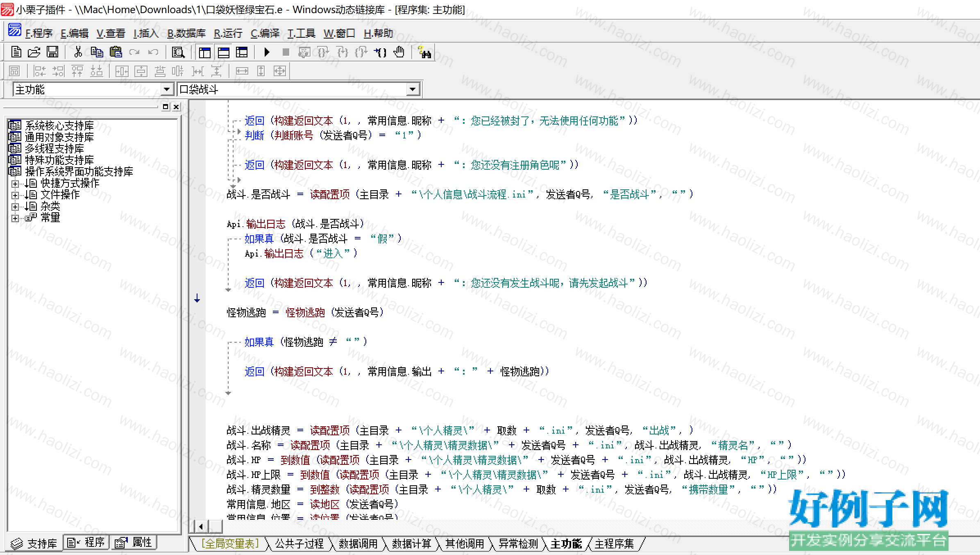This screenshot has width=980, height=555.
Task: Click the step-out debug braces icon
Action: coord(361,52)
